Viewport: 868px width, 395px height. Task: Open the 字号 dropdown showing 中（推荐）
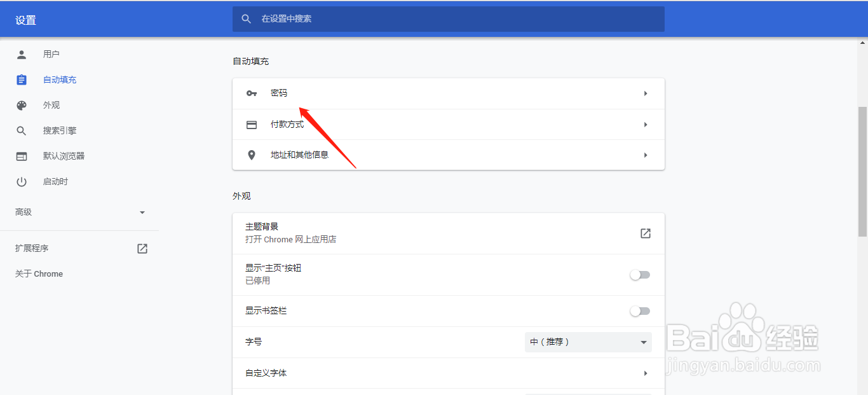(x=588, y=342)
